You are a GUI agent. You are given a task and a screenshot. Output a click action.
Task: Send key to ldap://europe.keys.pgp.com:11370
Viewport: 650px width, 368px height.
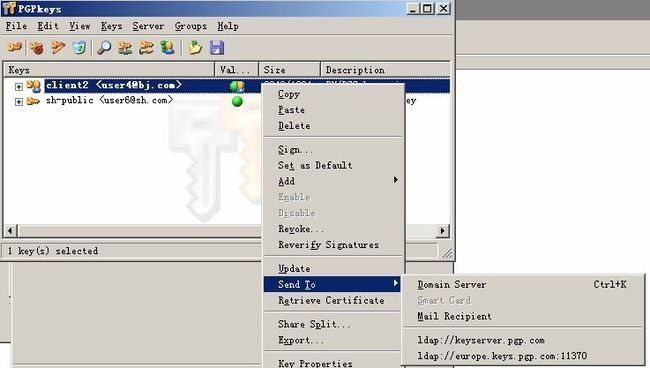click(522, 356)
